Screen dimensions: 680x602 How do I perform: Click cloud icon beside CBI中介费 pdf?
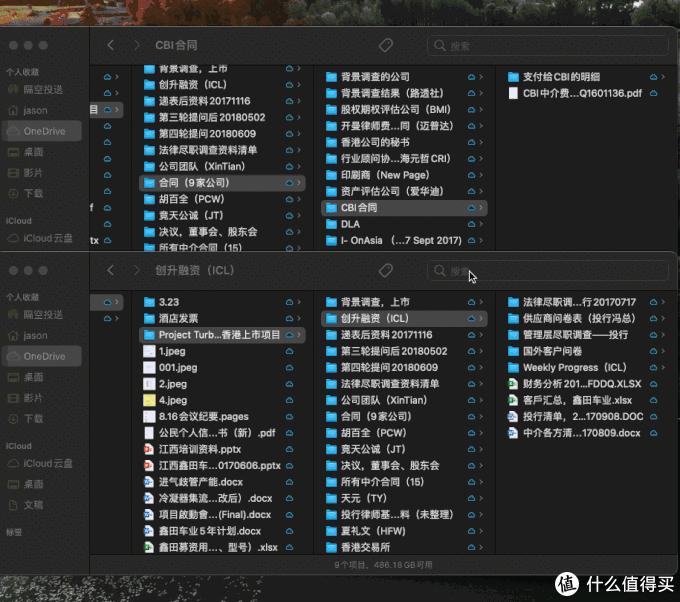pos(654,93)
